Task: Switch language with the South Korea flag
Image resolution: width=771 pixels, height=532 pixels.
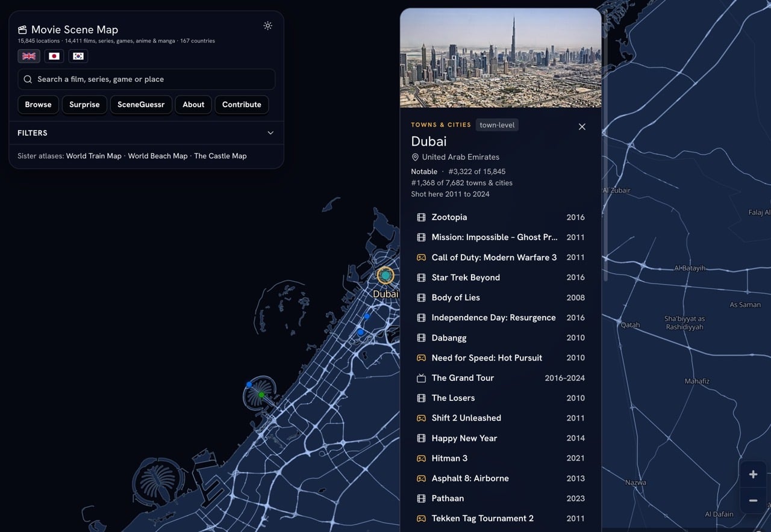Action: [78, 56]
